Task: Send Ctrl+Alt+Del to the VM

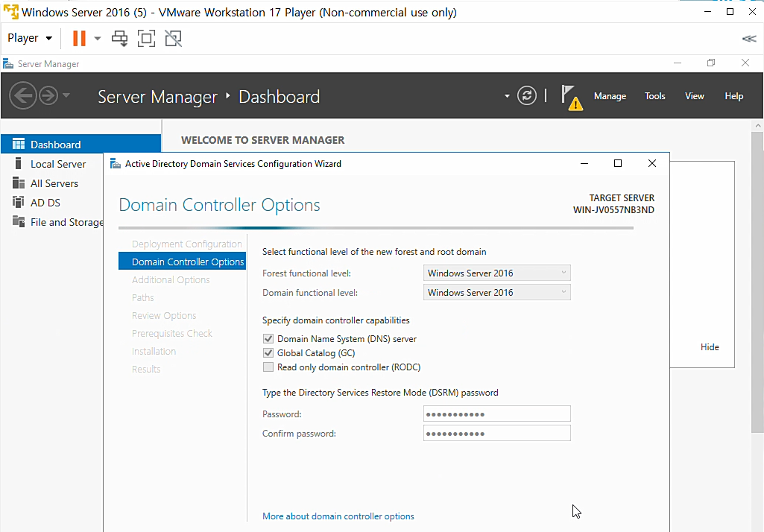Action: coord(119,38)
